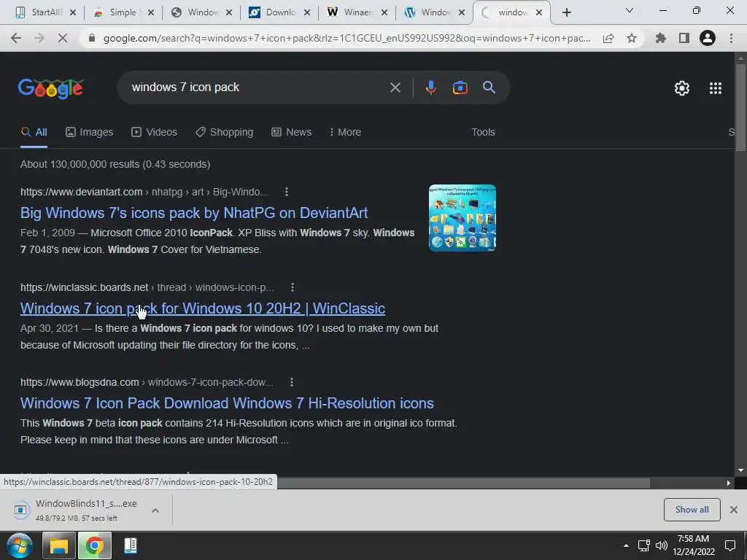Open the Windows Start orb
Screen dimensions: 747x560
tap(20, 545)
